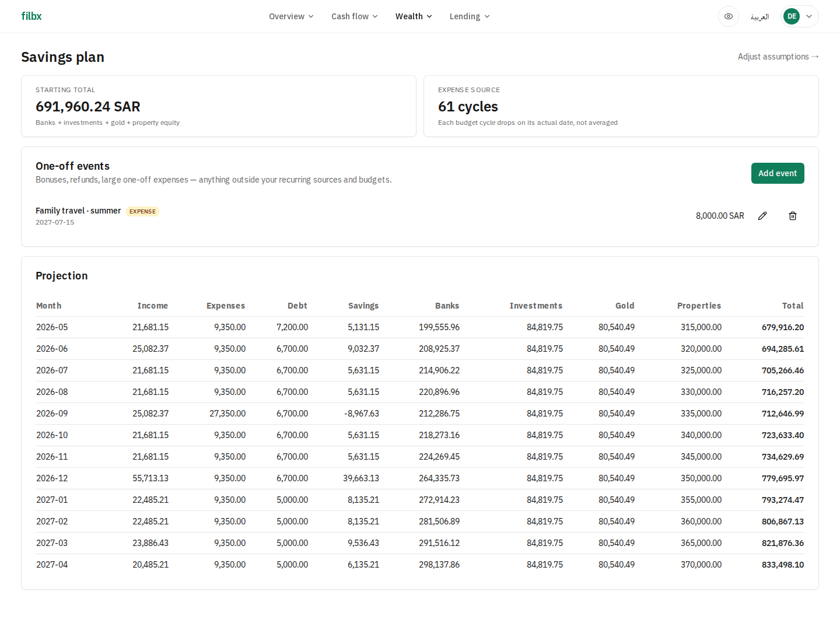This screenshot has height=630, width=840.
Task: Select the 2026-07 month row label
Action: 52,370
